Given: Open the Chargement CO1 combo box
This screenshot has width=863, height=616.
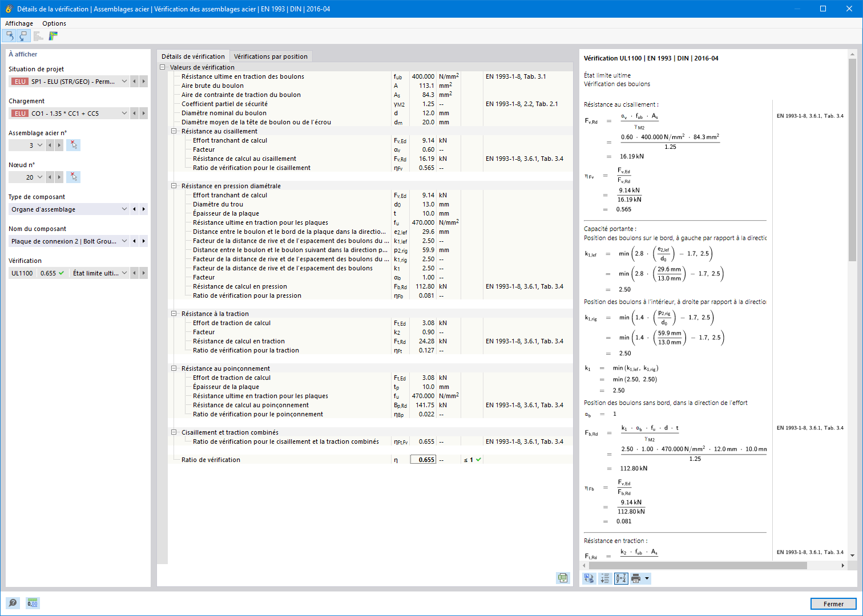Looking at the screenshot, I should tap(69, 114).
